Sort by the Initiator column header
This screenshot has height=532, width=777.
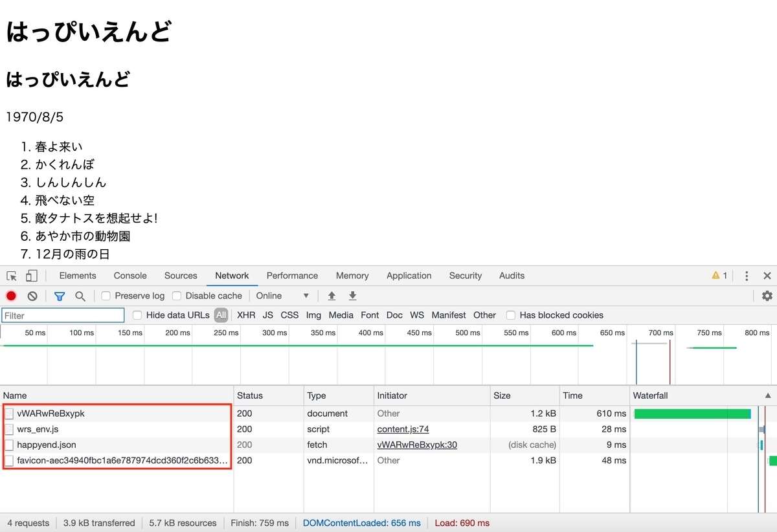pyautogui.click(x=432, y=395)
